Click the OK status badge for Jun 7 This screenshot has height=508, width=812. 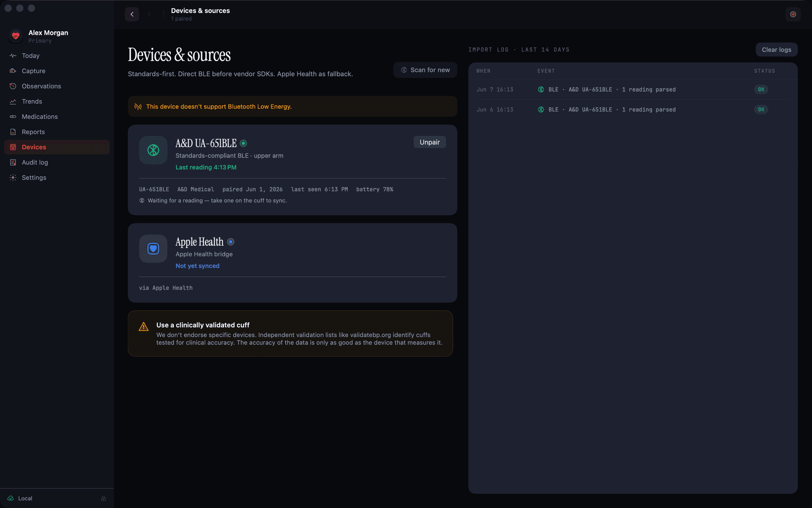(x=761, y=89)
